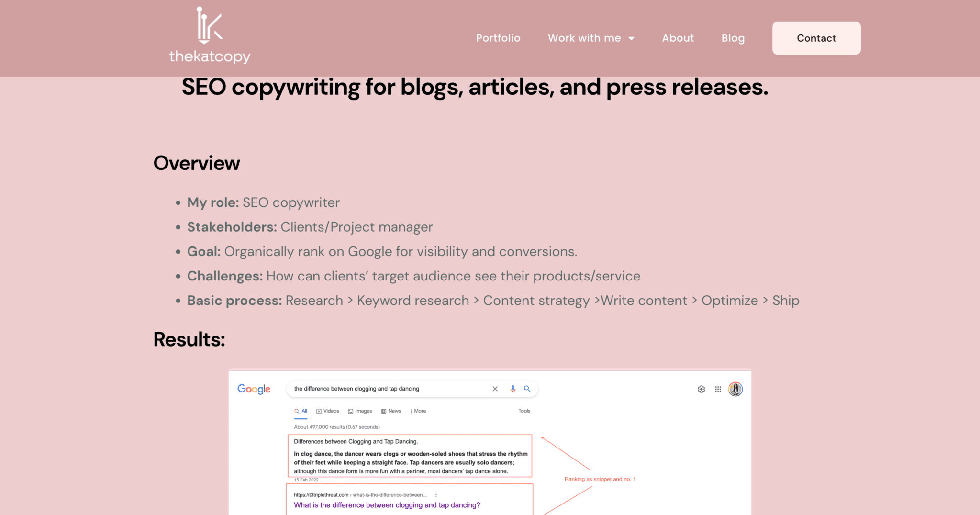Switch to the Videos search tab

pyautogui.click(x=327, y=411)
